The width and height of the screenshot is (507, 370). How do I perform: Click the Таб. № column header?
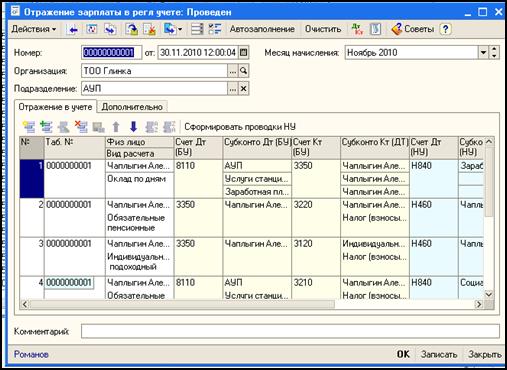[75, 147]
